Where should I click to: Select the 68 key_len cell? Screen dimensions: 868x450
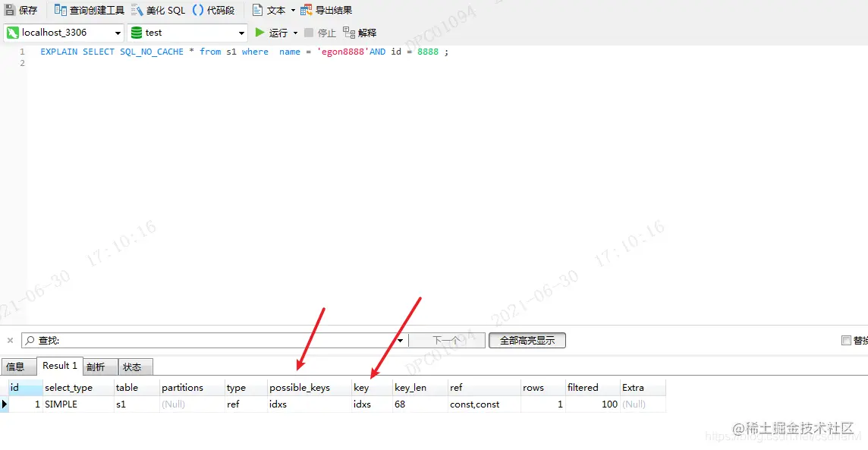tap(420, 404)
